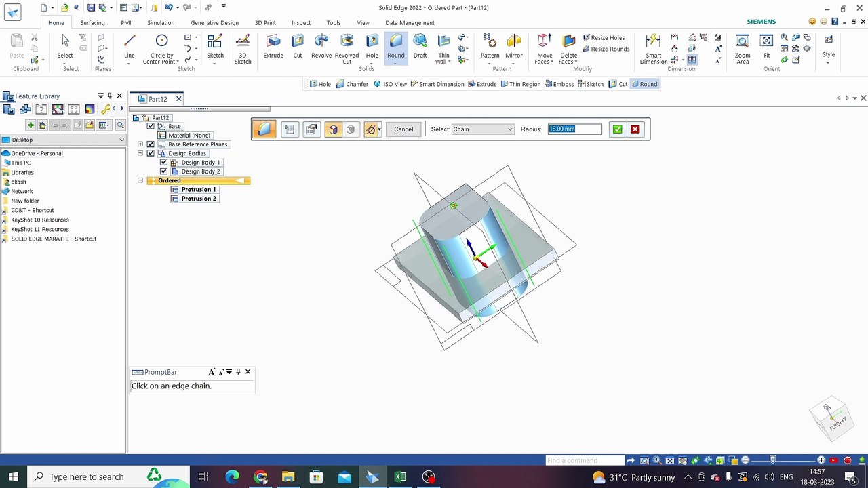Open the Libraries folder entry
The width and height of the screenshot is (868, 488).
(x=22, y=173)
